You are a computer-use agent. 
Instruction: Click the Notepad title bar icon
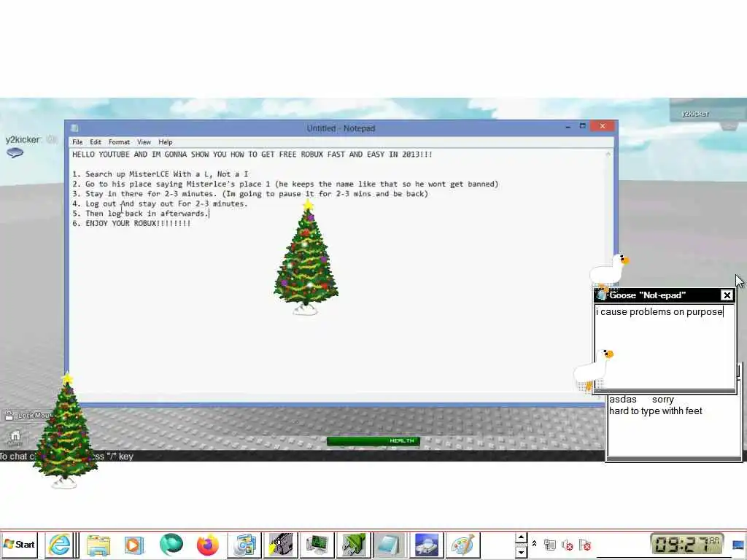[75, 128]
